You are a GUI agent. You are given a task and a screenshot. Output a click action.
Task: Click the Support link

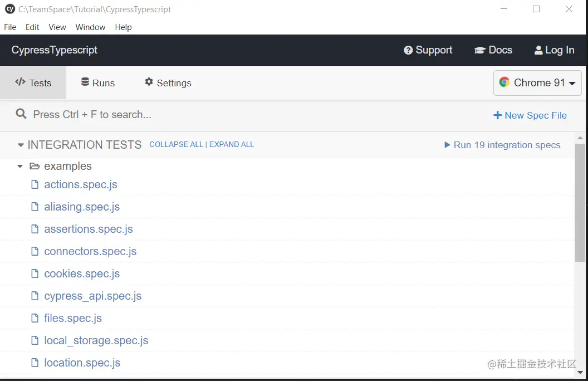(428, 50)
